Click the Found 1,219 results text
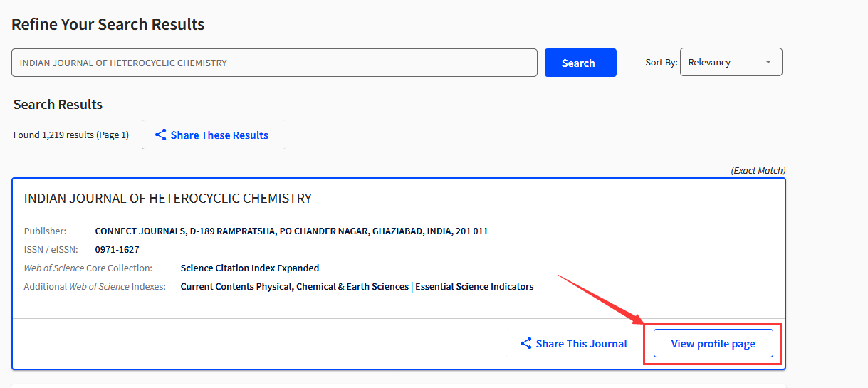Screen dimensions: 868x388 point(71,135)
